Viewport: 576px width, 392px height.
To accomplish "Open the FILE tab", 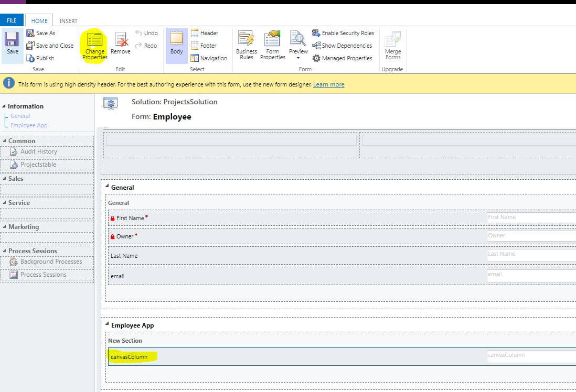I will tap(12, 20).
